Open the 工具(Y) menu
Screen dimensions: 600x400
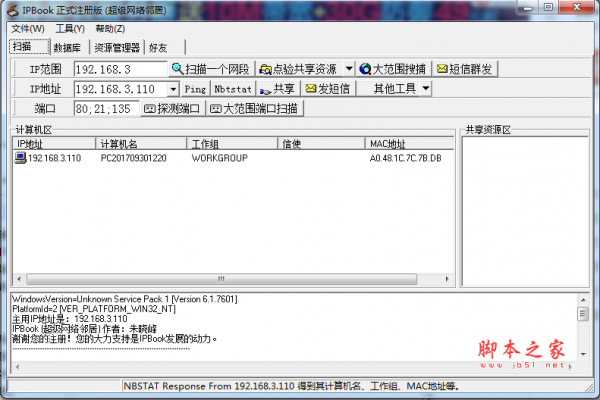coord(70,29)
